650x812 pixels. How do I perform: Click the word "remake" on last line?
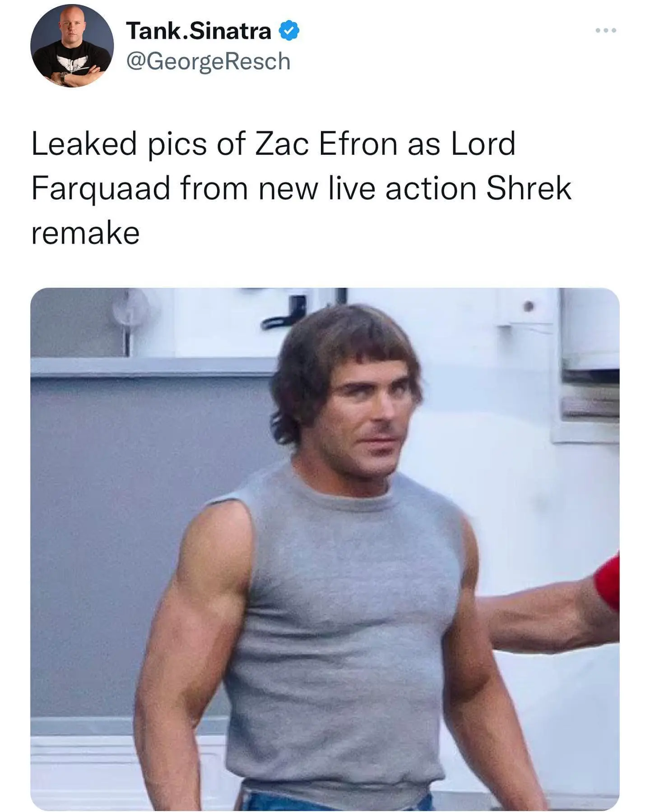tap(86, 233)
